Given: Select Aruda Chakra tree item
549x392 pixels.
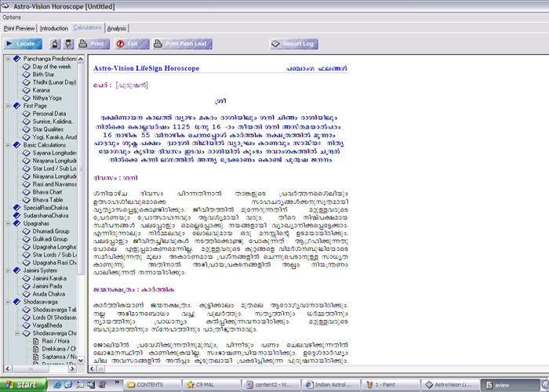Looking at the screenshot, I should point(49,294).
